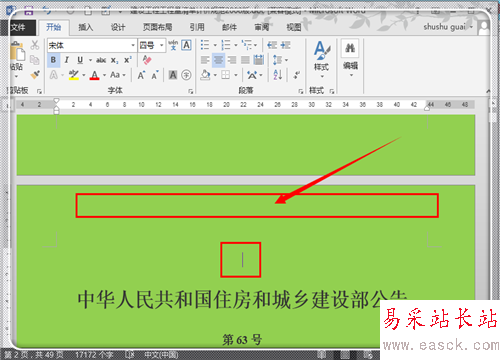Viewport: 500px width, 360px height.
Task: Increase paragraph indent
Action: click(x=286, y=45)
